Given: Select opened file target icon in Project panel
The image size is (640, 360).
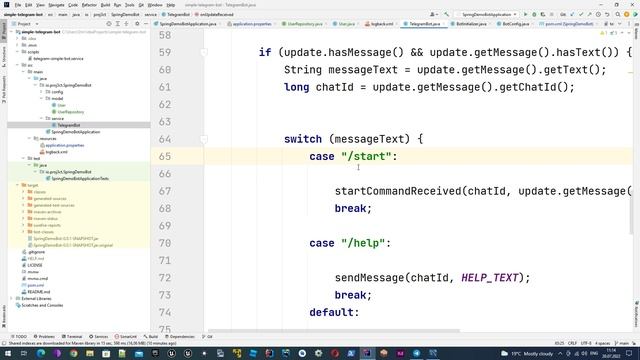Looking at the screenshot, I should click(109, 24).
